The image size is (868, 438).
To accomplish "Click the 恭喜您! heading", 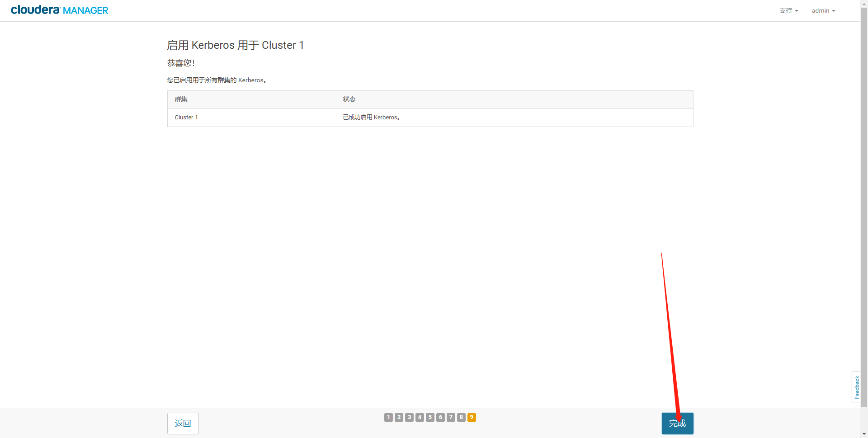I will (181, 63).
